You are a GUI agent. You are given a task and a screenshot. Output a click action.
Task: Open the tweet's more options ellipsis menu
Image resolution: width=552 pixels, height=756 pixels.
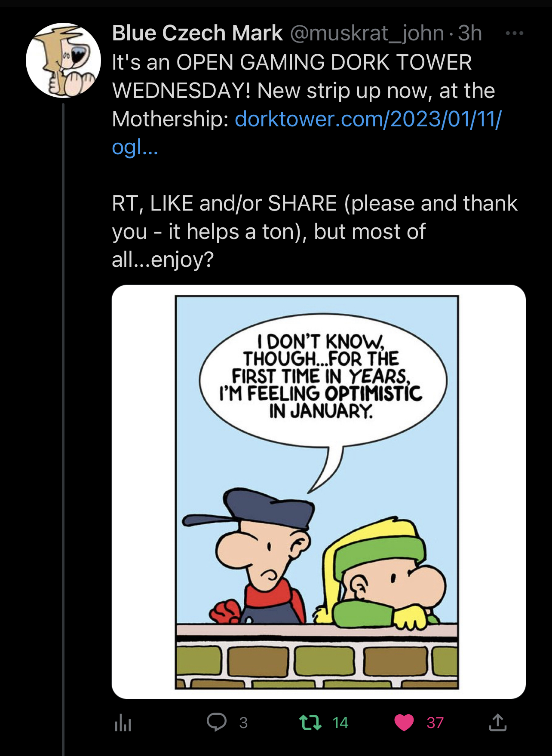tap(515, 33)
